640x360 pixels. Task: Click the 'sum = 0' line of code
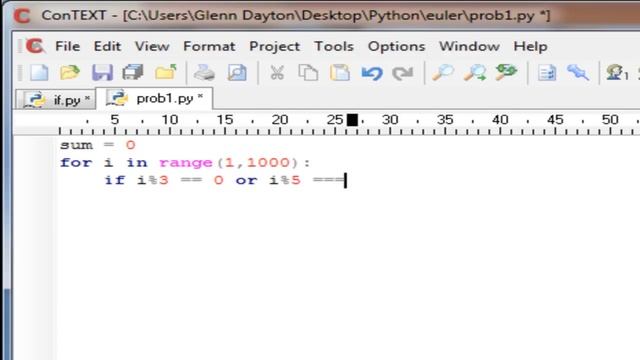pyautogui.click(x=98, y=145)
